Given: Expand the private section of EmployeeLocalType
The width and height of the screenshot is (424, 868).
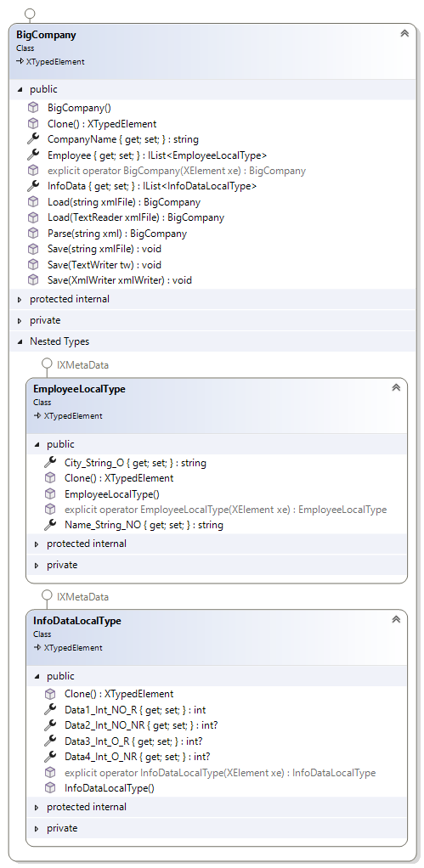Looking at the screenshot, I should click(x=37, y=565).
